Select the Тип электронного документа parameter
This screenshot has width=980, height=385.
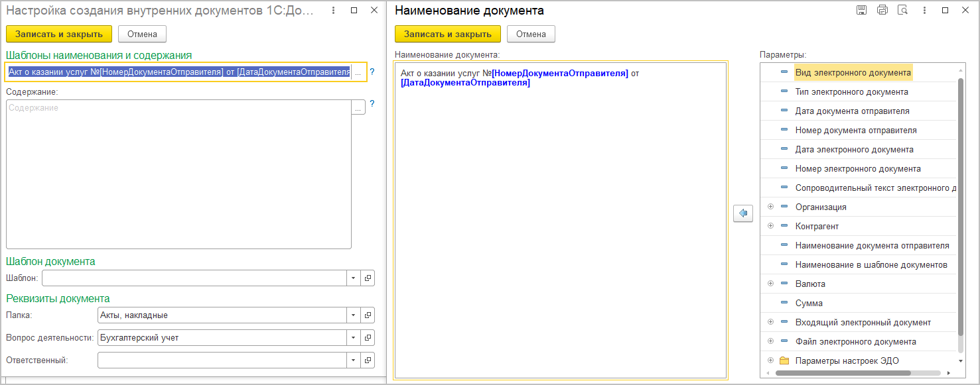coord(852,91)
